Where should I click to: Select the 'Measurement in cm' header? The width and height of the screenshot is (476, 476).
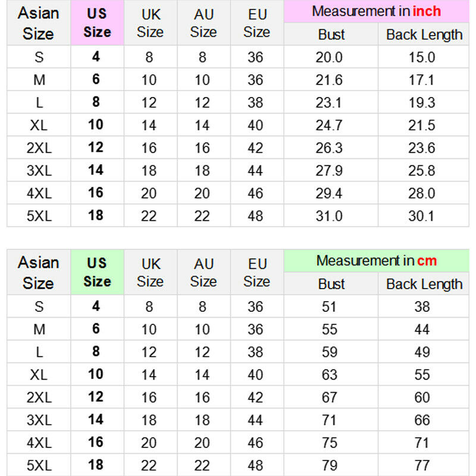coord(377,261)
